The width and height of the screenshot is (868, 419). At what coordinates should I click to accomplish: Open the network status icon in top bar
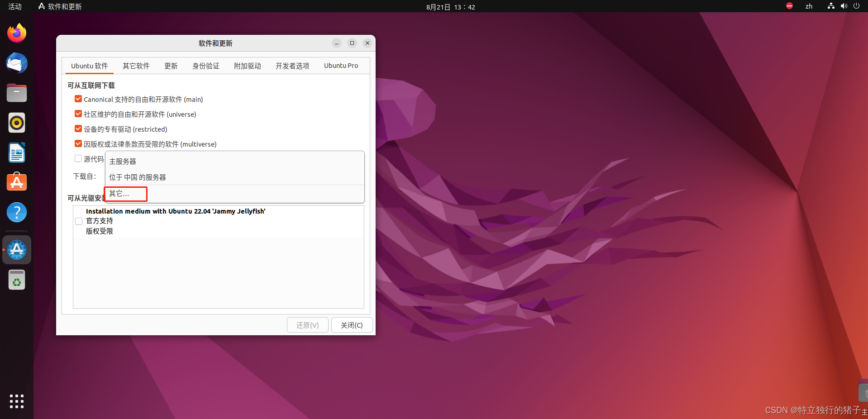tap(831, 6)
